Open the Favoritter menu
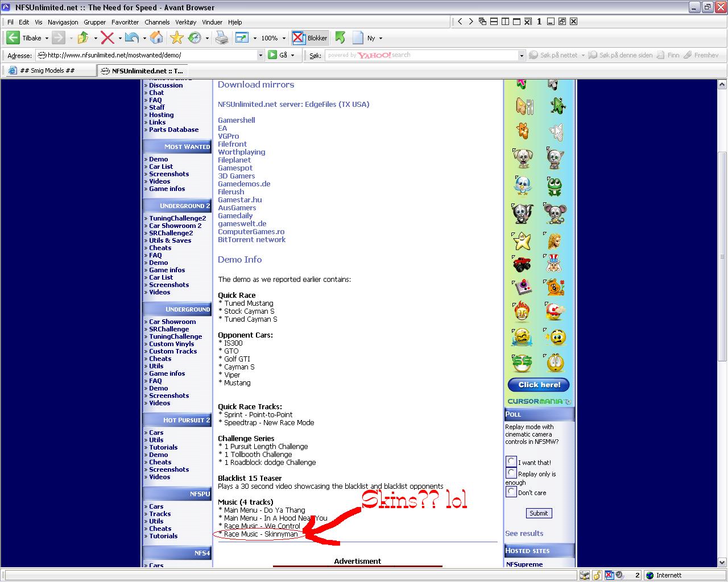 (125, 22)
